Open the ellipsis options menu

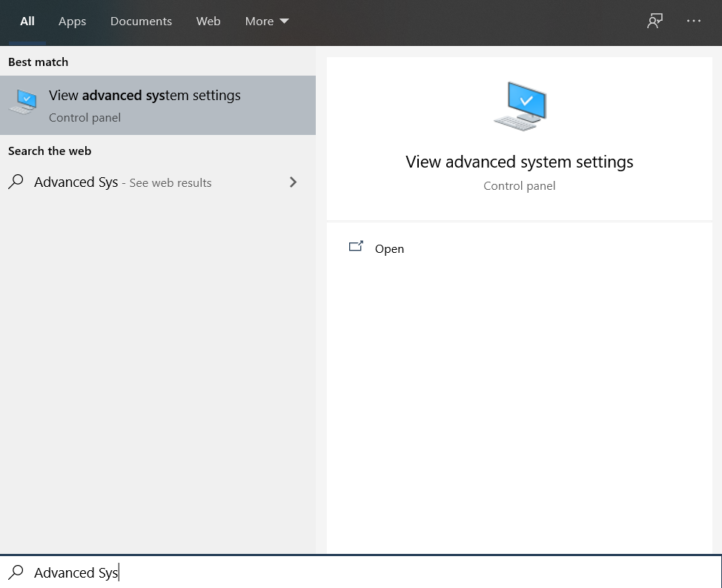tap(694, 21)
